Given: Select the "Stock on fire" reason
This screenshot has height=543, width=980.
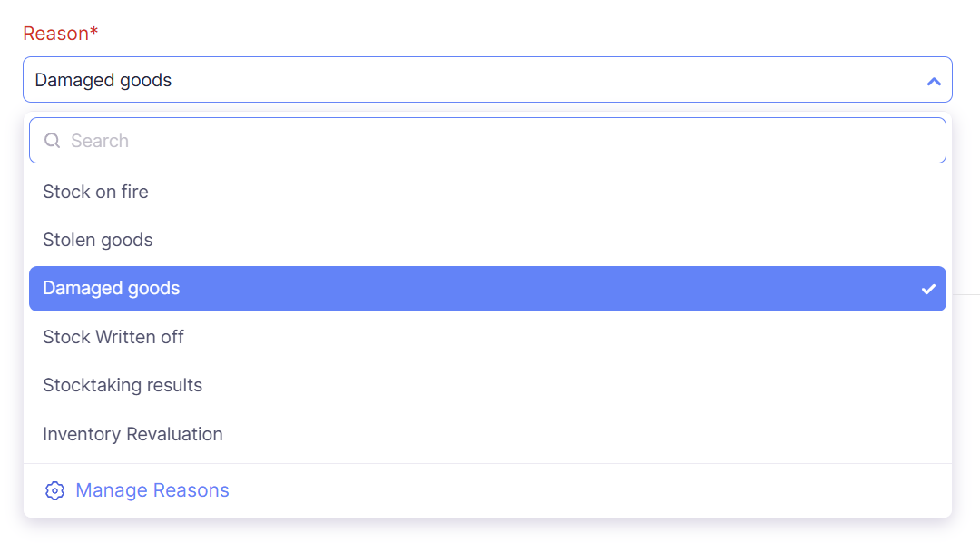Looking at the screenshot, I should [x=95, y=192].
